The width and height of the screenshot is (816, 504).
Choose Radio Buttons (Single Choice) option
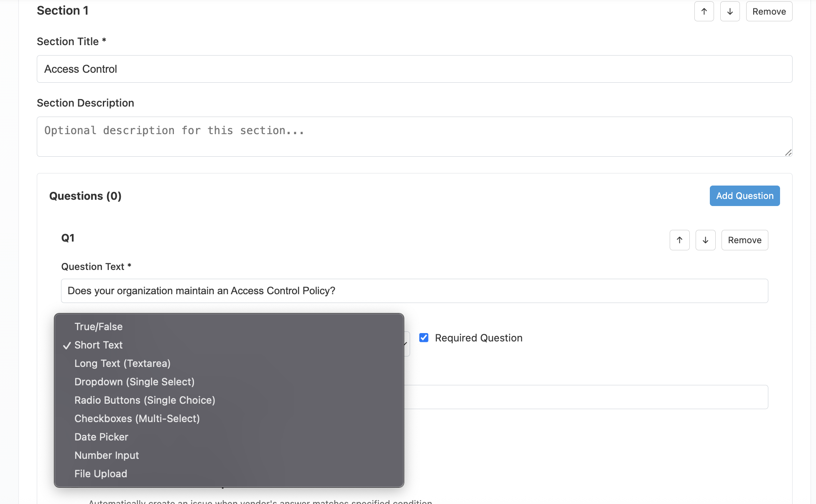[145, 400]
